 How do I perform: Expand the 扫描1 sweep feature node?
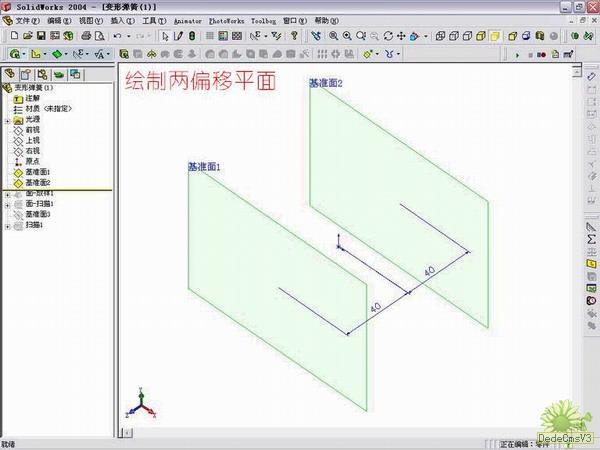pyautogui.click(x=7, y=225)
